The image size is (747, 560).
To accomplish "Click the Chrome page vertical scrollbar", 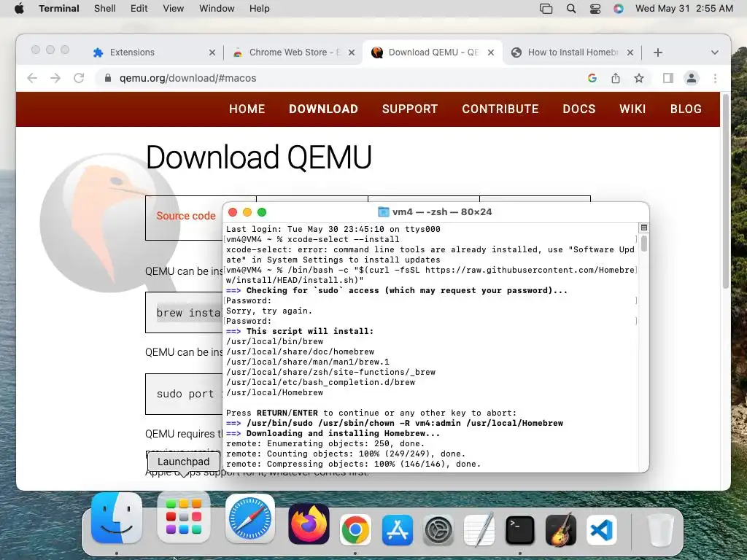I will 726,190.
